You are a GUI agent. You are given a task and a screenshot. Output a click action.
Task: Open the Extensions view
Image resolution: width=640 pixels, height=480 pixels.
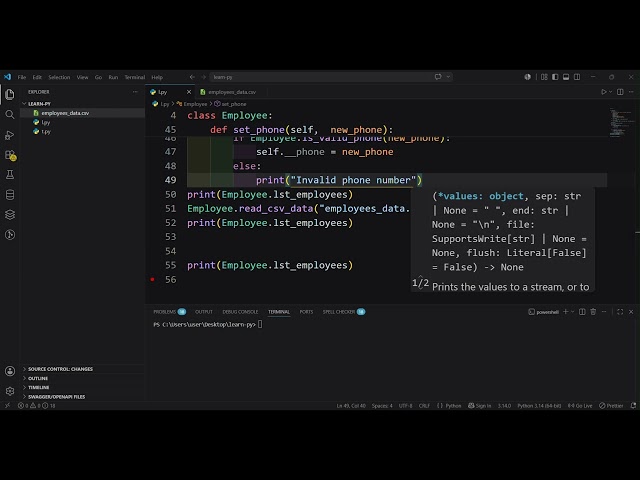pyautogui.click(x=10, y=155)
